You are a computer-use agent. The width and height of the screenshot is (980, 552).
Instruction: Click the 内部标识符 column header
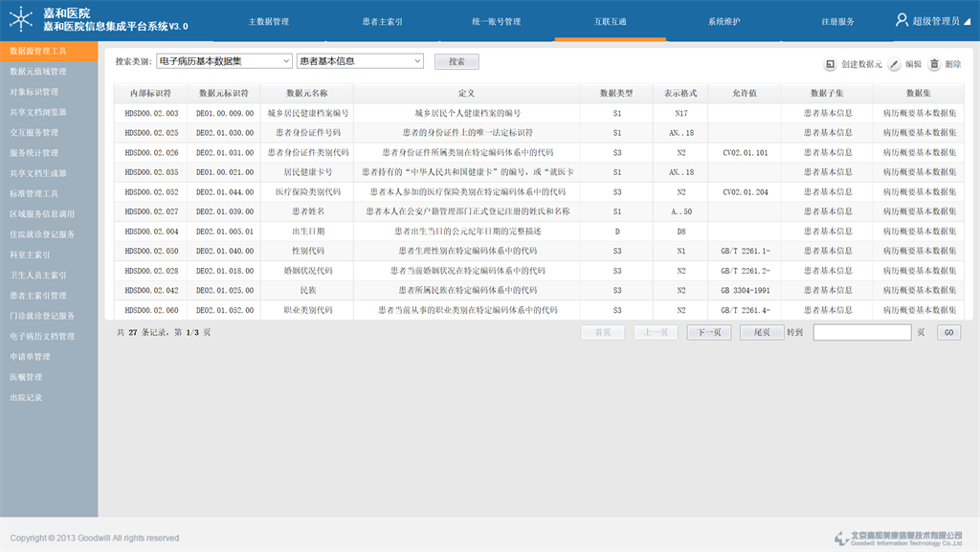coord(151,93)
